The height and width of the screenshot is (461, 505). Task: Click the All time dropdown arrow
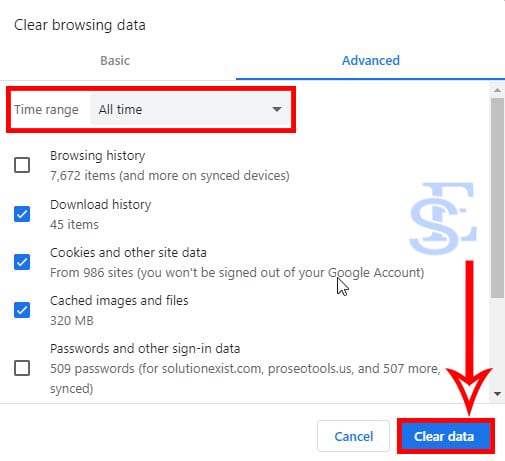click(277, 109)
